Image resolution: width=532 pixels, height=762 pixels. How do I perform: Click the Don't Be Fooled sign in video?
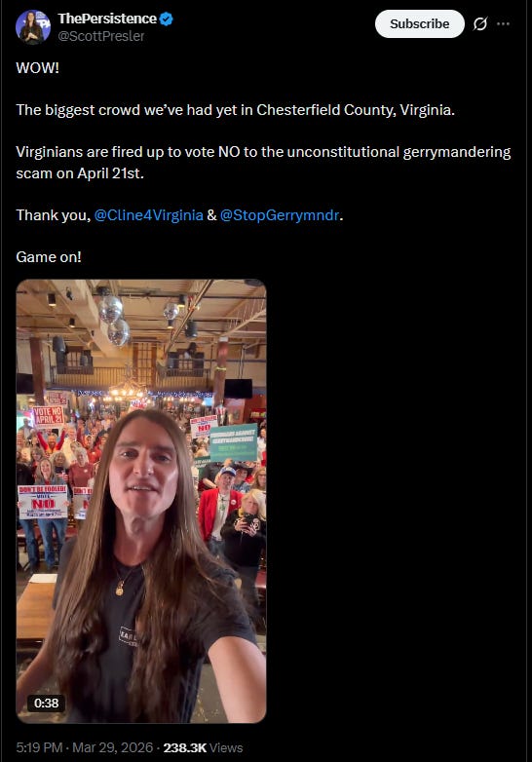click(x=43, y=502)
